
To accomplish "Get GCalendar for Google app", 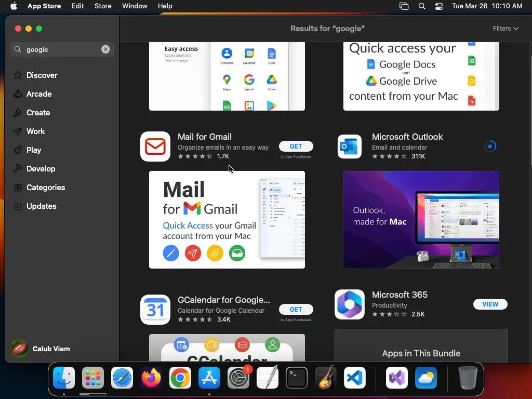I will [x=296, y=310].
